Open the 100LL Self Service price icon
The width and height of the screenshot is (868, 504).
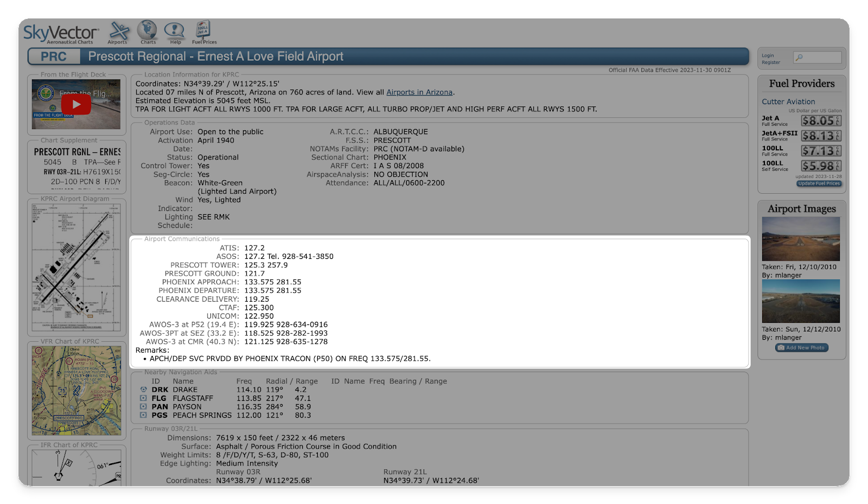pos(838,166)
